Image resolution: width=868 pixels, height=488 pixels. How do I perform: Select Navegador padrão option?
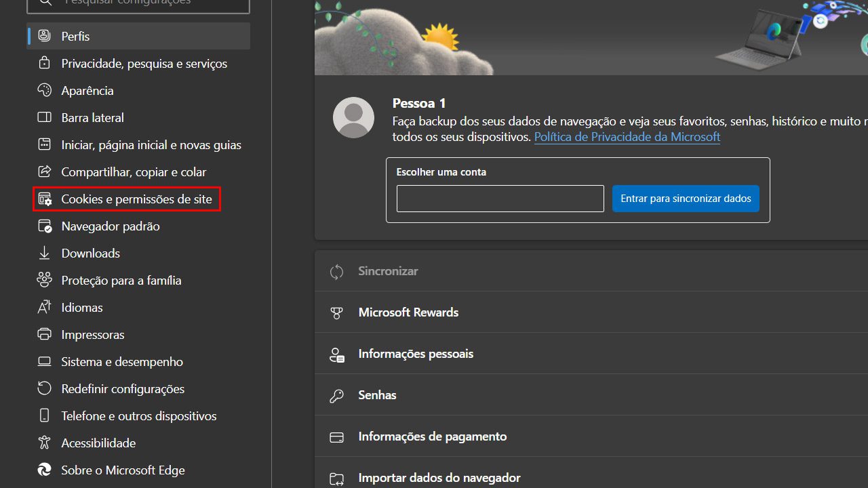pos(138,226)
